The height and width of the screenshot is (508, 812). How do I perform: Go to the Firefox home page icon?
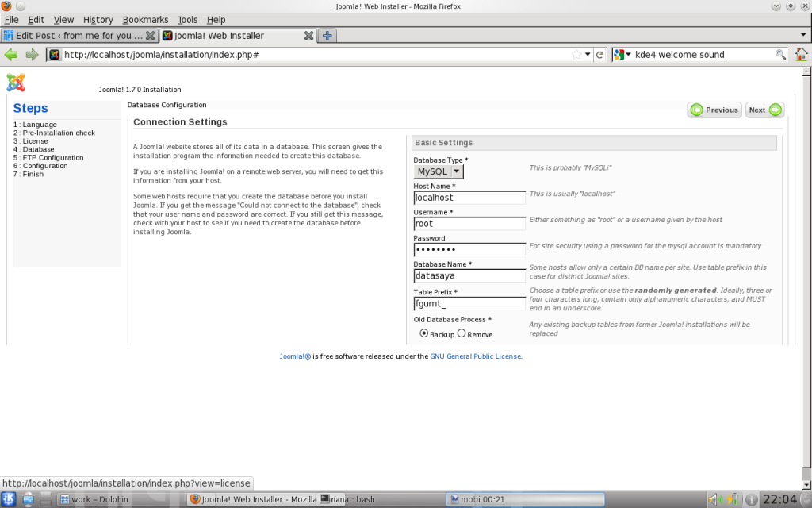click(801, 55)
